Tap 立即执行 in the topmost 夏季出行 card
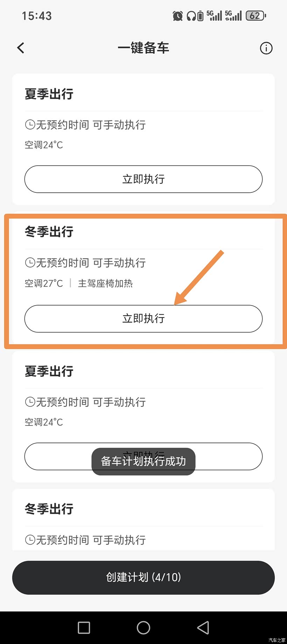Image resolution: width=287 pixels, height=644 pixels. 143,179
